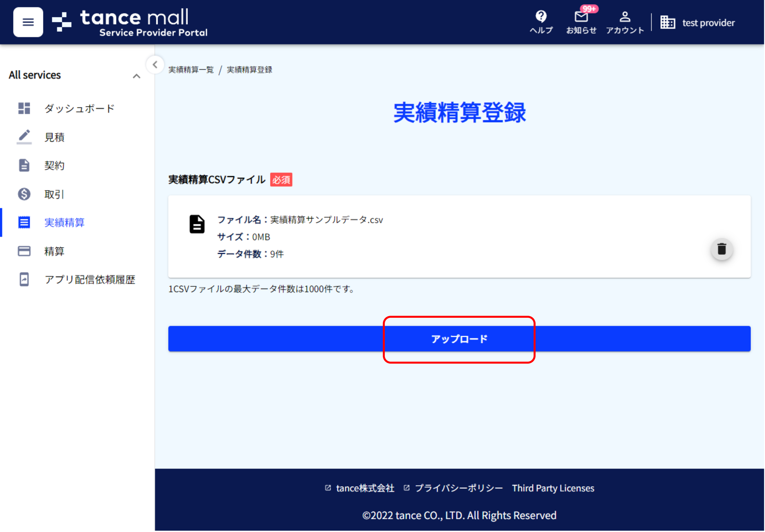
Task: Click the 契約 document icon
Action: (24, 165)
